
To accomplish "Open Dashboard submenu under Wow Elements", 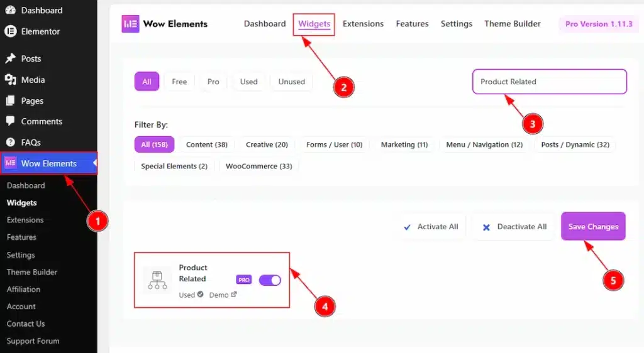I will point(26,185).
